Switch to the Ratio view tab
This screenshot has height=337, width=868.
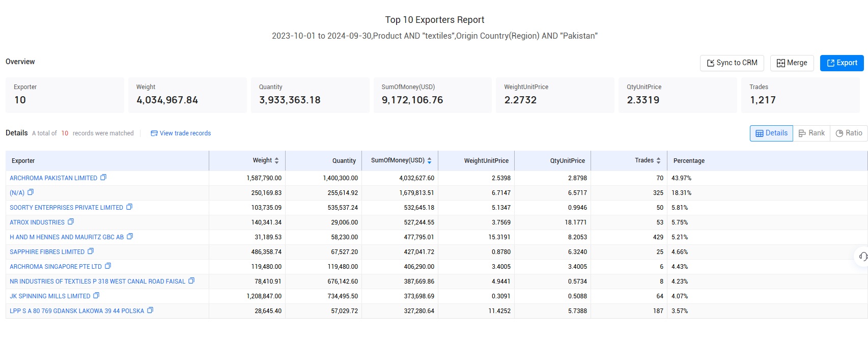click(849, 133)
